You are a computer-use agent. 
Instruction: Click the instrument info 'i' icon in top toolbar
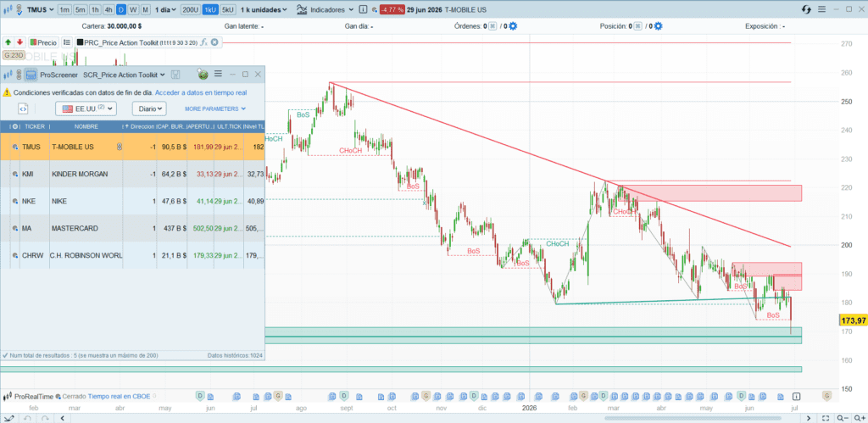click(363, 9)
